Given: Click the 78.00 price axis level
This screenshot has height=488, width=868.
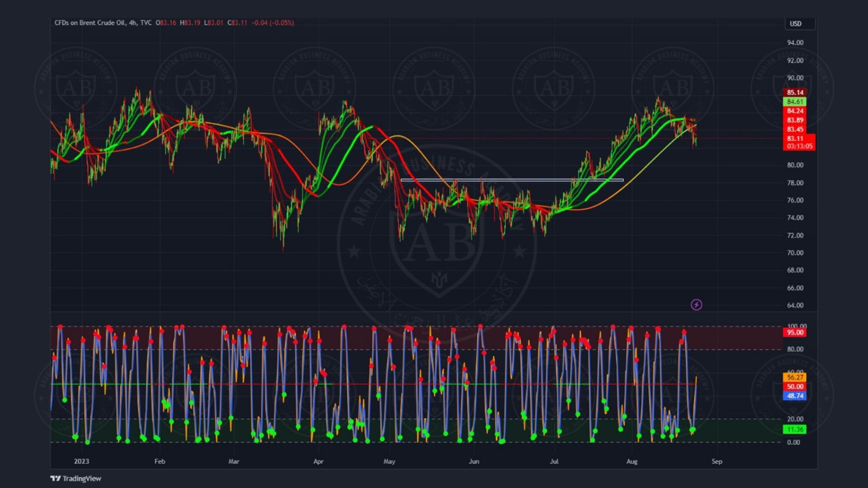Looking at the screenshot, I should [795, 183].
